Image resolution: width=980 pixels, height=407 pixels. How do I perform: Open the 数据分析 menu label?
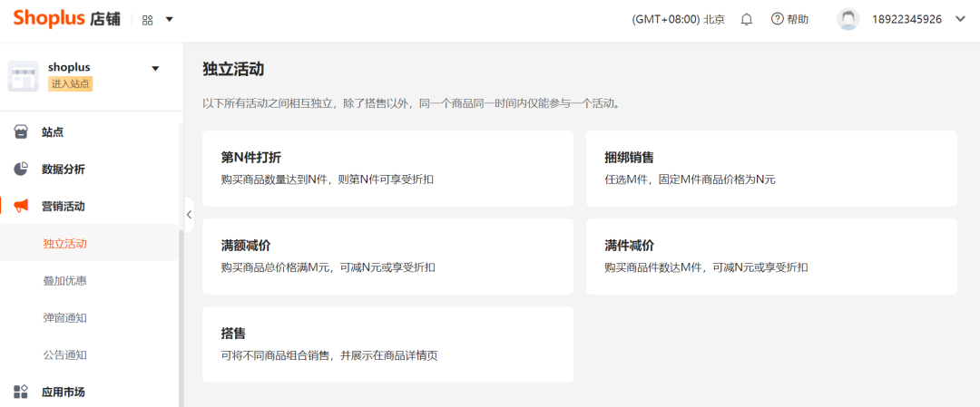click(64, 170)
